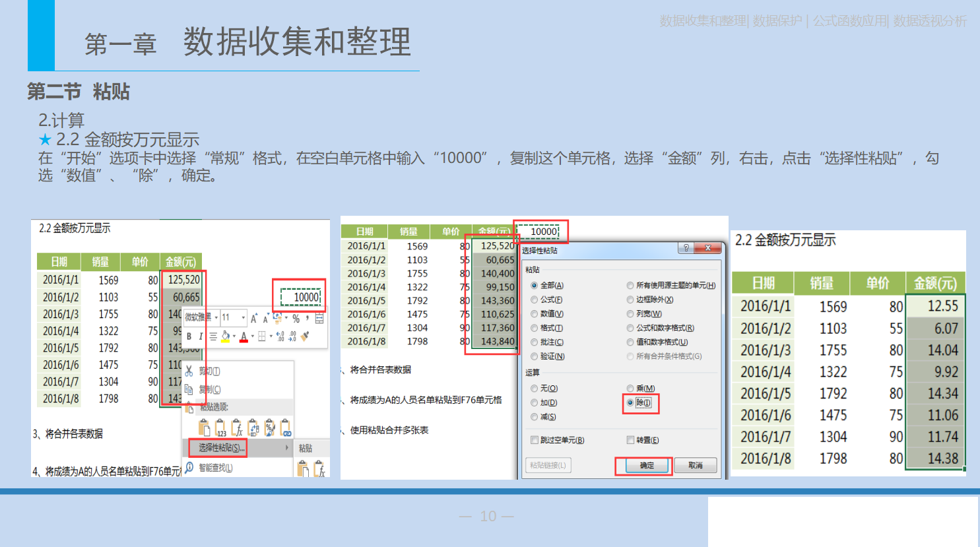Choose 剪切(T) in context menu
This screenshot has height=547, width=980.
pos(209,371)
